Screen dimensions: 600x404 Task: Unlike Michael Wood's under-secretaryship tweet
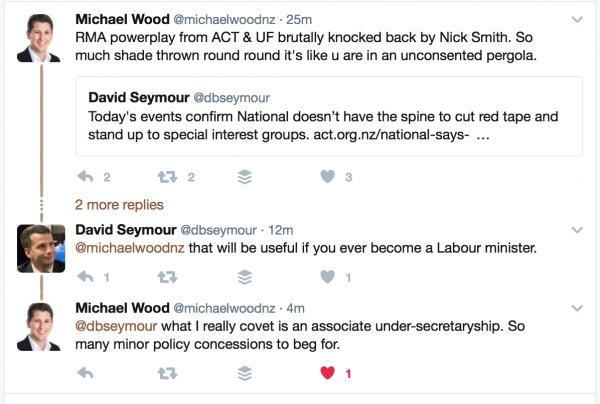pos(324,373)
